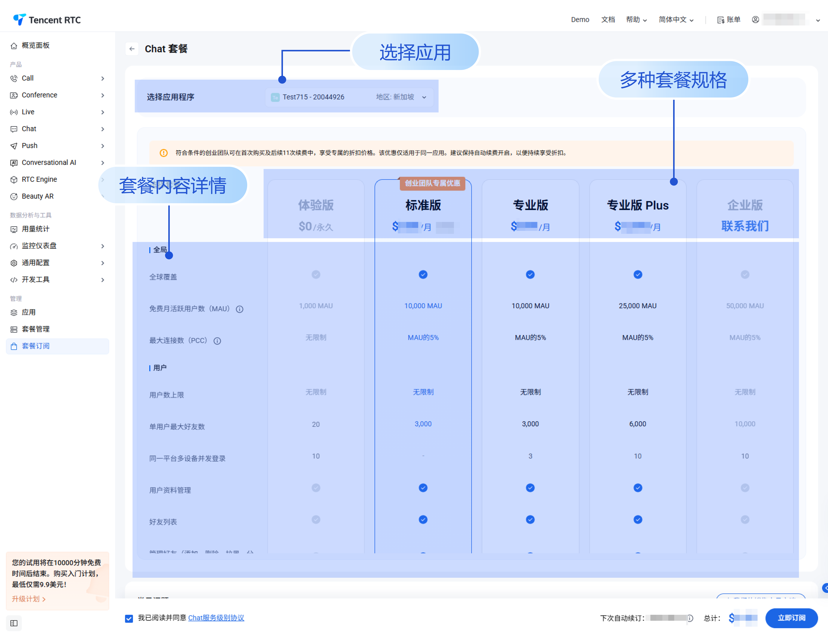Viewport: 828px width, 644px height.
Task: Click the 同一平台多设备并发登录 row label
Action: 187,459
